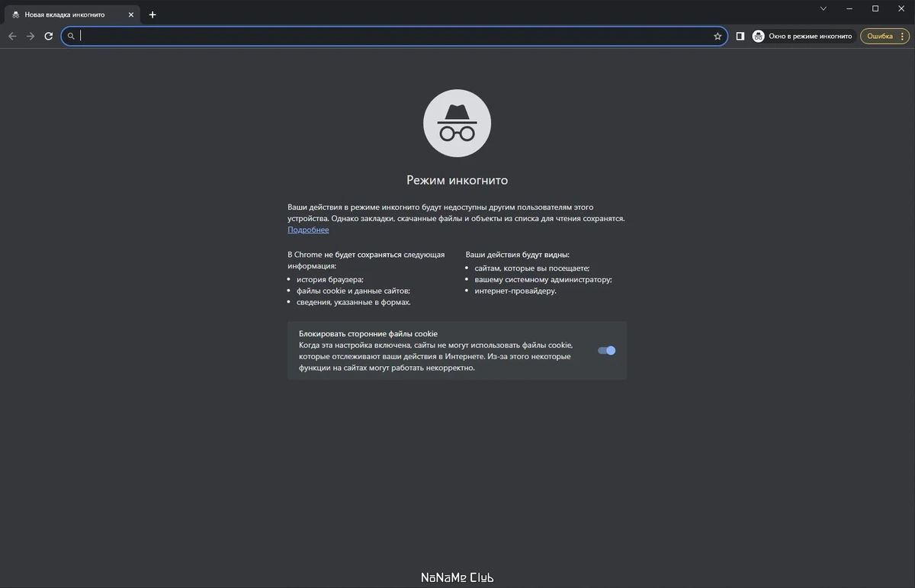
Task: Click 'сведения, указанные в формах.' item
Action: pyautogui.click(x=354, y=302)
